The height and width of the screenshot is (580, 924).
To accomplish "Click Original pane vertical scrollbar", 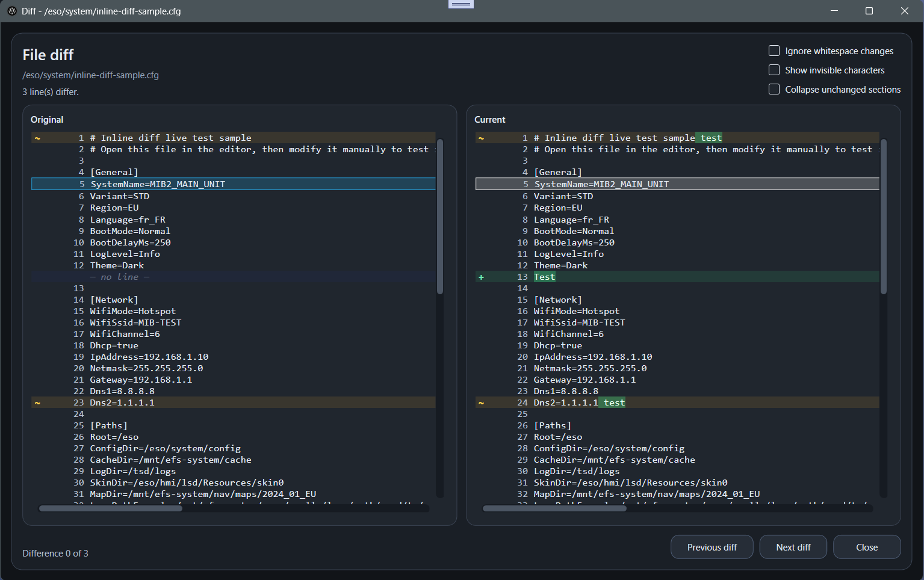I will point(440,217).
